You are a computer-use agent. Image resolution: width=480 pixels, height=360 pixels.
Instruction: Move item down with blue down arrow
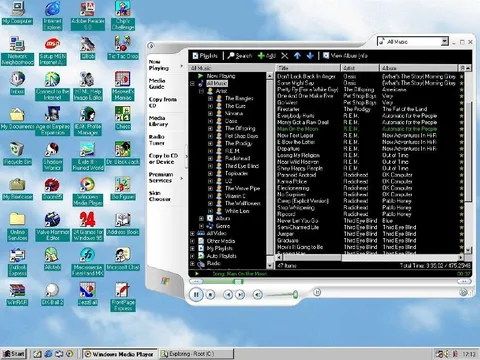pos(310,56)
